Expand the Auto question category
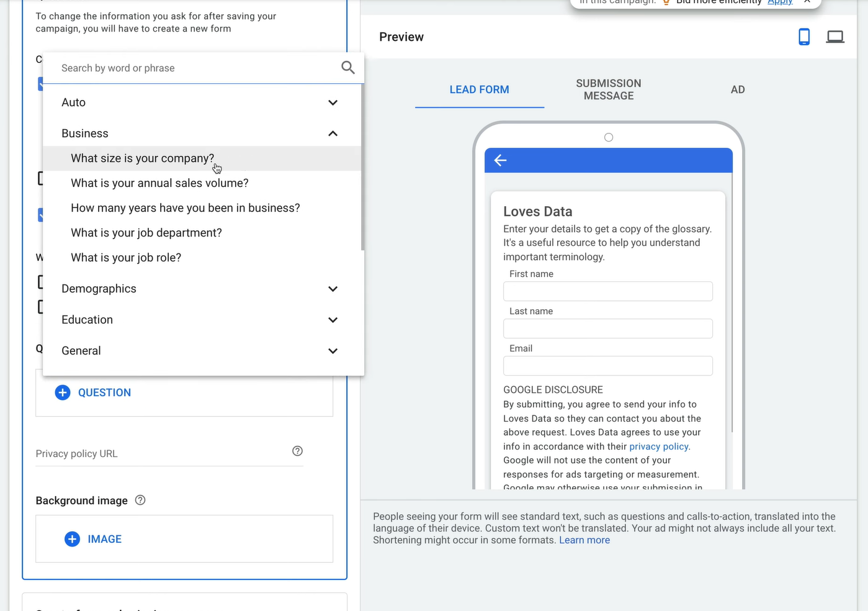 333,102
